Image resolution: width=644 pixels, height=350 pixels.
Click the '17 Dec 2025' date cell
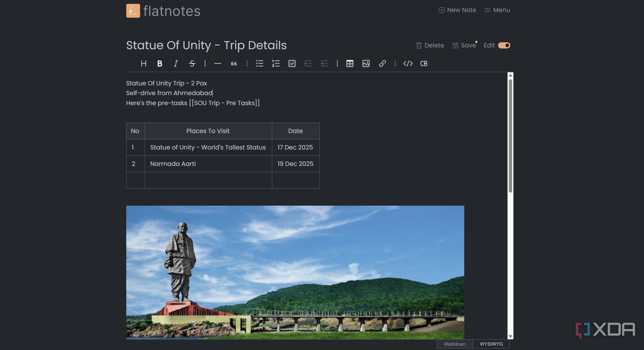(295, 147)
